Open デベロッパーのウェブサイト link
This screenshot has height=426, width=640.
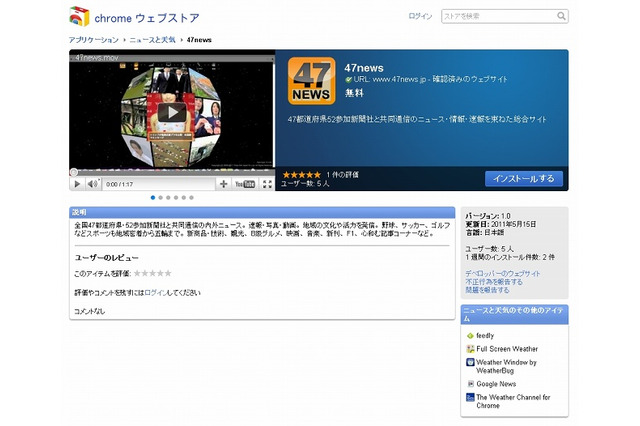tap(502, 273)
